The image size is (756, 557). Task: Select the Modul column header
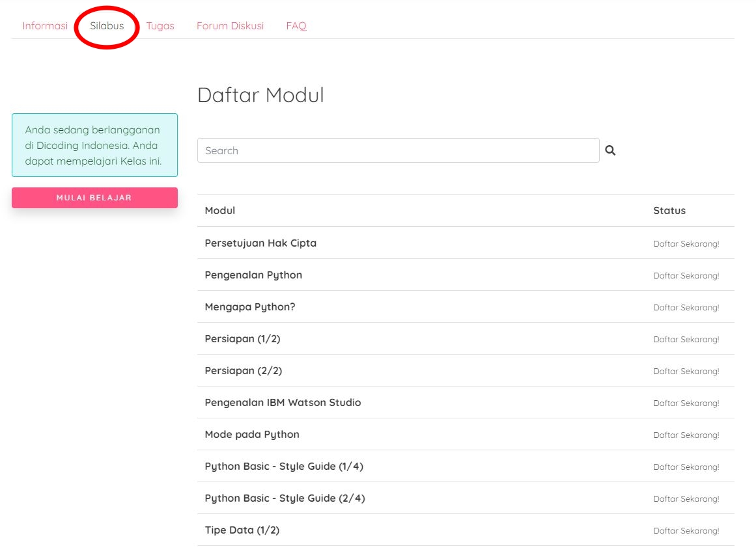click(219, 210)
